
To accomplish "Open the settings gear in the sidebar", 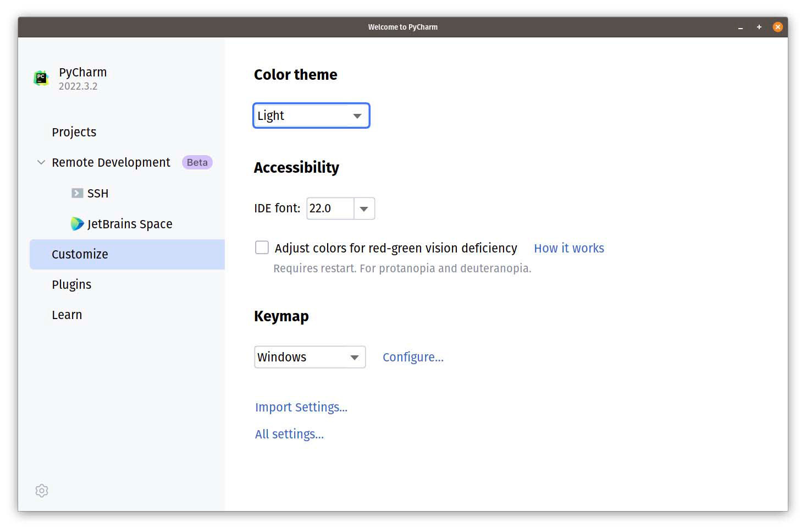I will coord(42,491).
